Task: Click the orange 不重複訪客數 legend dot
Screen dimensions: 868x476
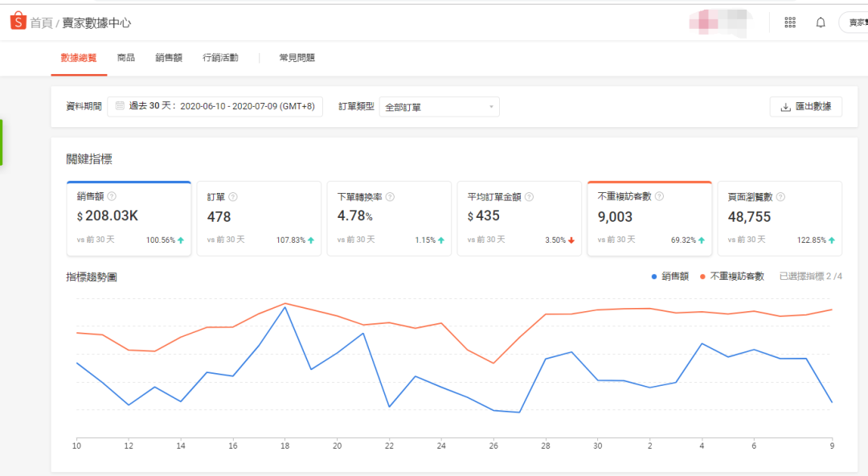Action: [702, 277]
